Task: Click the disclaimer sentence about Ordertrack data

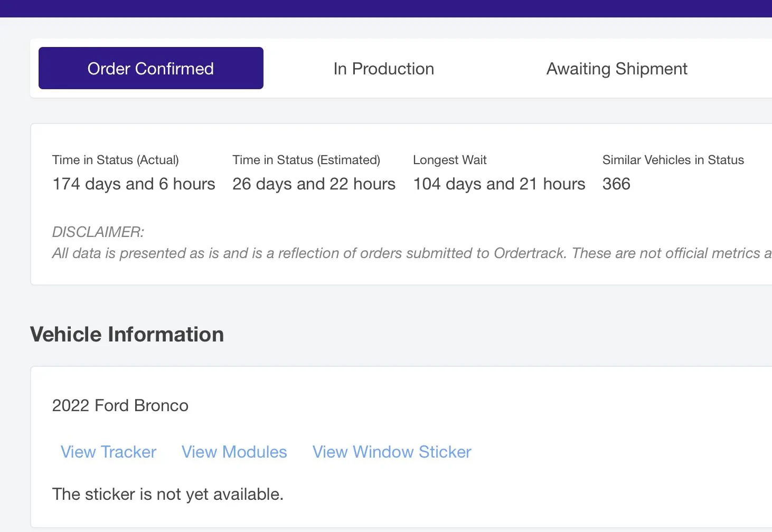Action: tap(412, 253)
